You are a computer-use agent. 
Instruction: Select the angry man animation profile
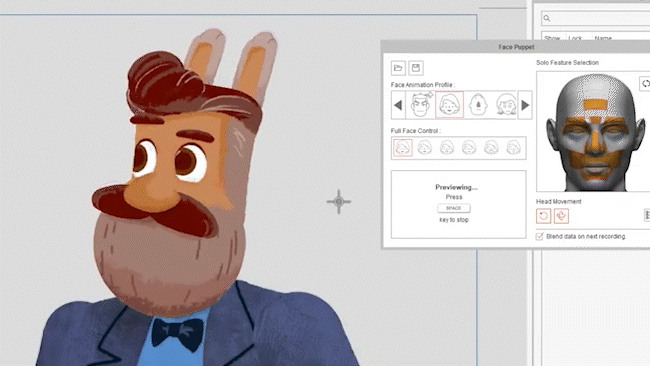421,105
